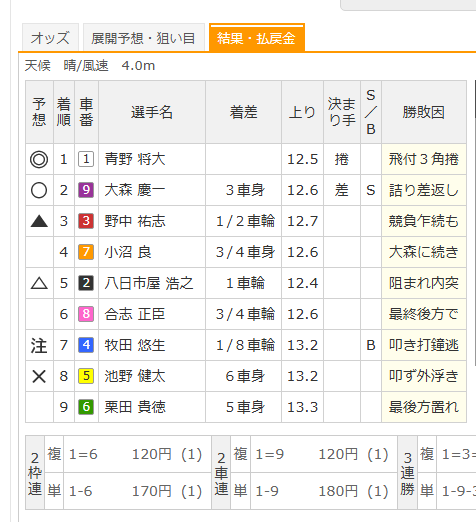Click pink number 8 car badge
Image resolution: width=476 pixels, height=522 pixels.
(86, 314)
